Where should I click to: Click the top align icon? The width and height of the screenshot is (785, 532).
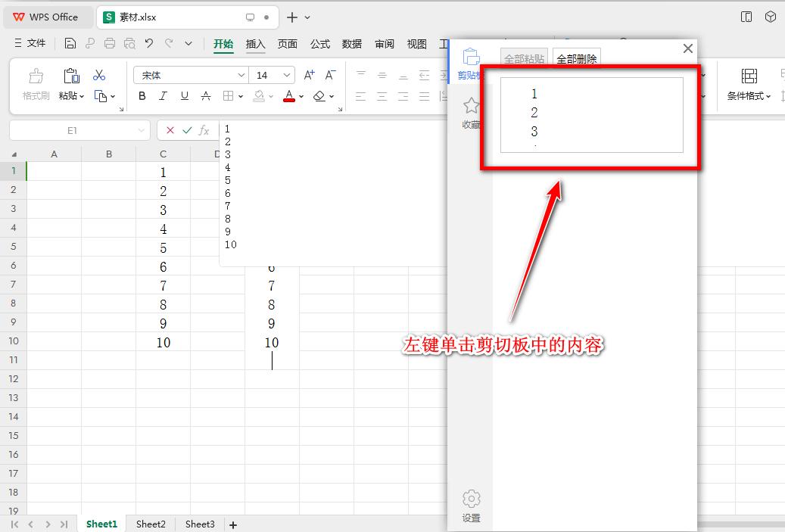tap(361, 75)
